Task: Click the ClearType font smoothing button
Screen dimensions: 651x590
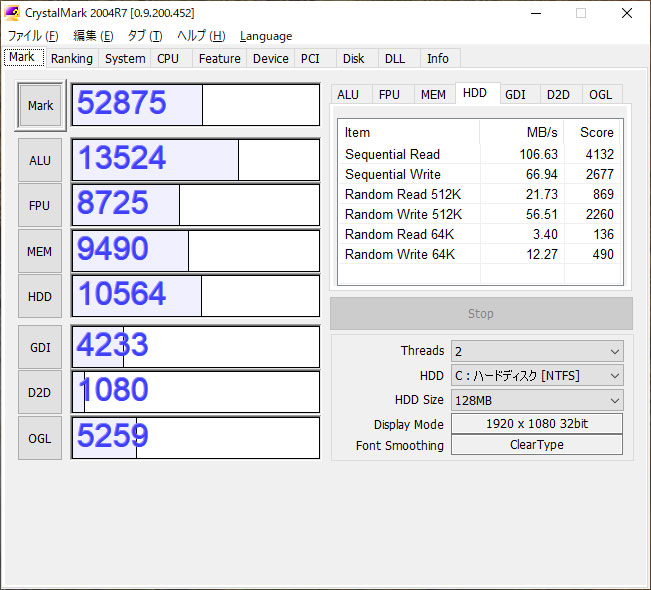Action: tap(537, 445)
